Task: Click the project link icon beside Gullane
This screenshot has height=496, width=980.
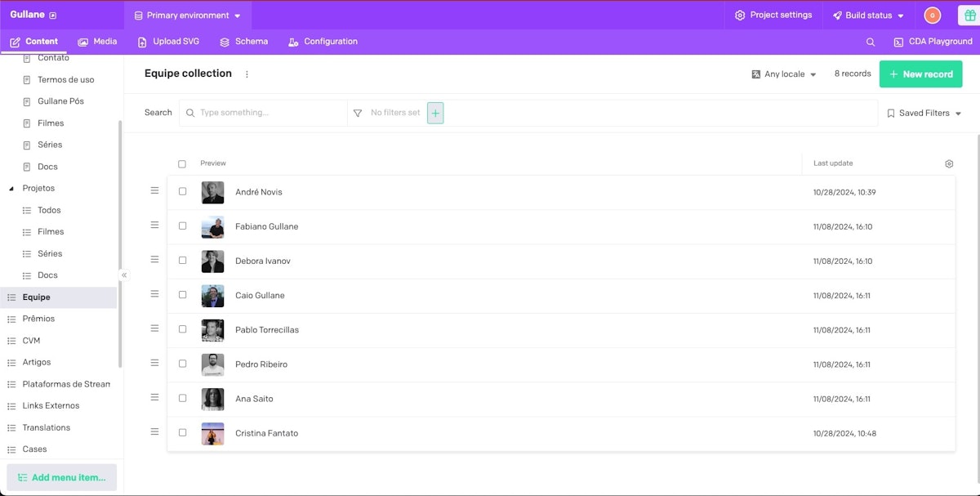Action: [53, 16]
